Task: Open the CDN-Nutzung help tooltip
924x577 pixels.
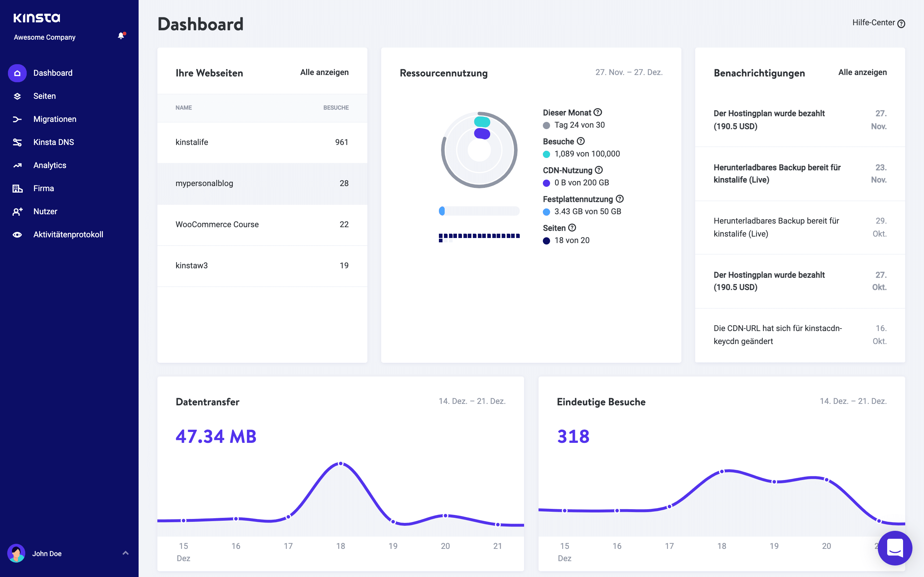Action: coord(599,170)
